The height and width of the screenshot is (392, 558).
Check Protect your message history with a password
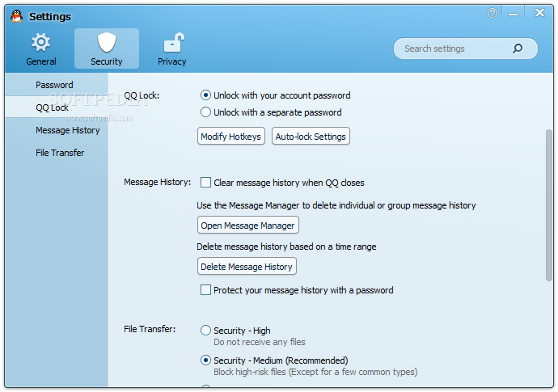[x=205, y=290]
